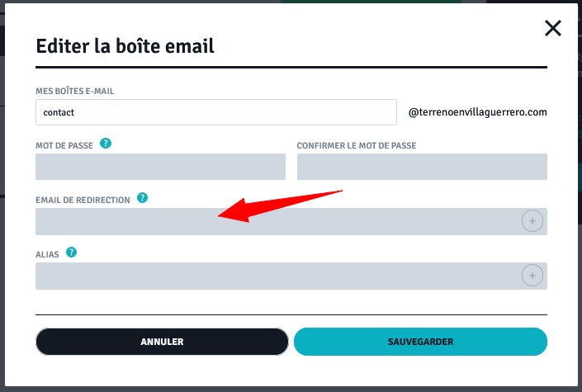The image size is (582, 392).
Task: Add a redirection email with the plus icon
Action: coord(532,221)
